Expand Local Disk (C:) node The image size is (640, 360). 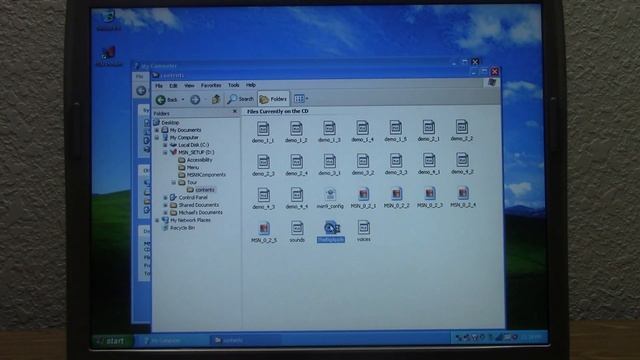tap(165, 145)
